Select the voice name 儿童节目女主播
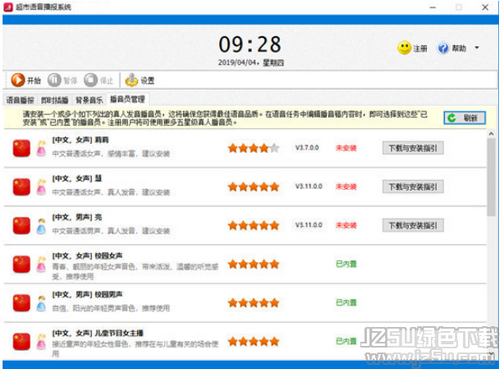This screenshot has height=369, width=500. [x=119, y=333]
